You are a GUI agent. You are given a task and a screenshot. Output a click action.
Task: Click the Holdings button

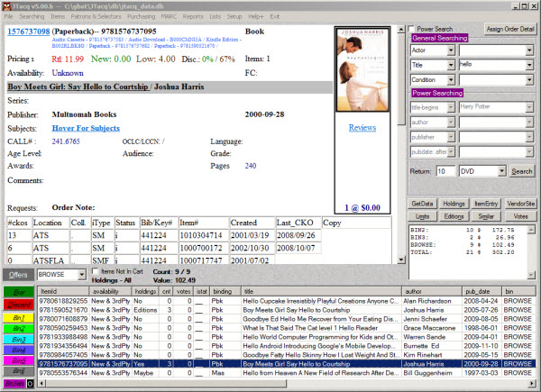[x=454, y=204]
